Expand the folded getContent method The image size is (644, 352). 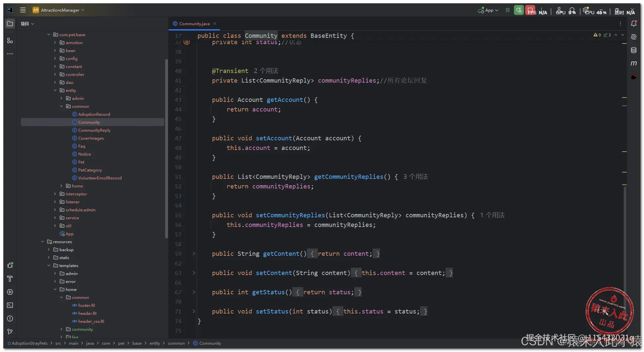point(194,253)
